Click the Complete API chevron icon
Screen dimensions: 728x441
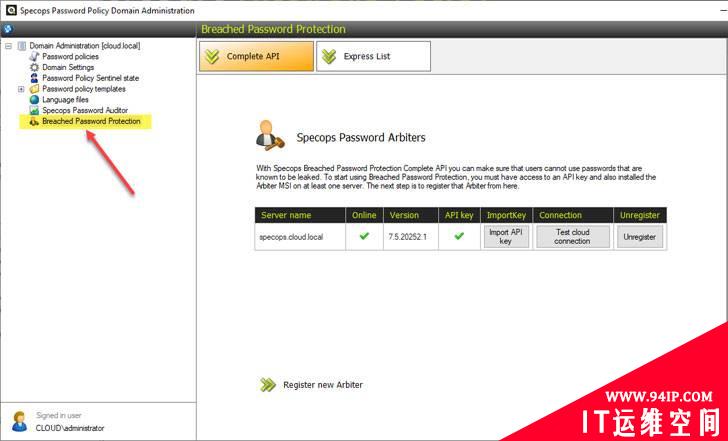click(213, 57)
